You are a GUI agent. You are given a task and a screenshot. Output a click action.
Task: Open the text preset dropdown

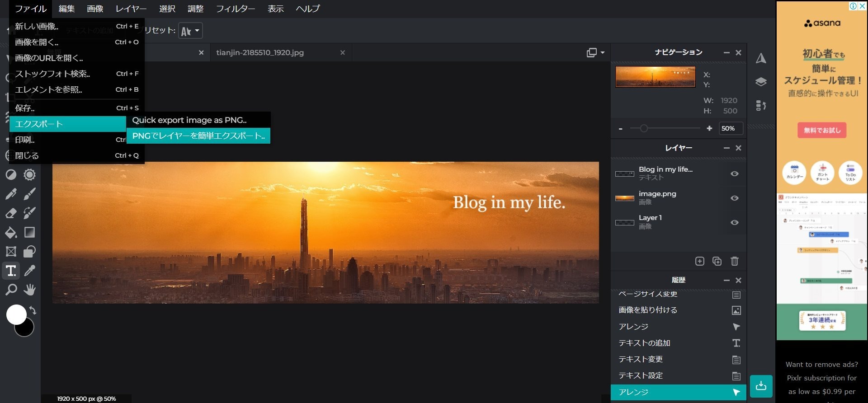[190, 31]
